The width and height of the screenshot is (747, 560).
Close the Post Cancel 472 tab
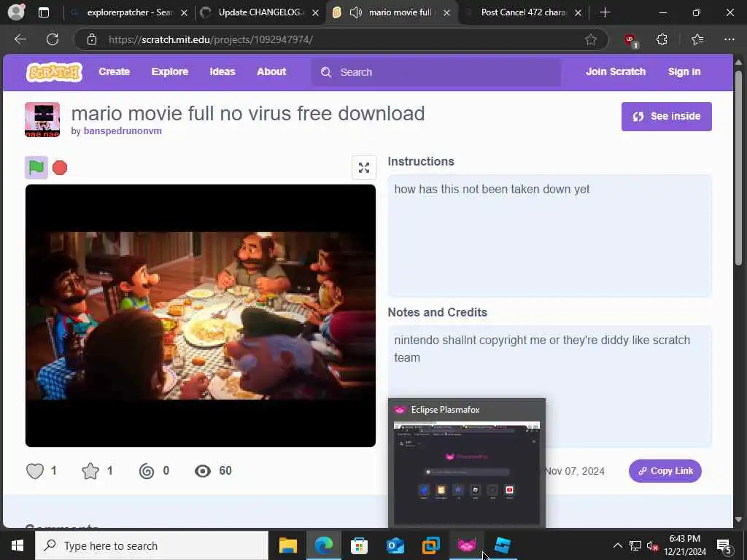click(x=578, y=13)
